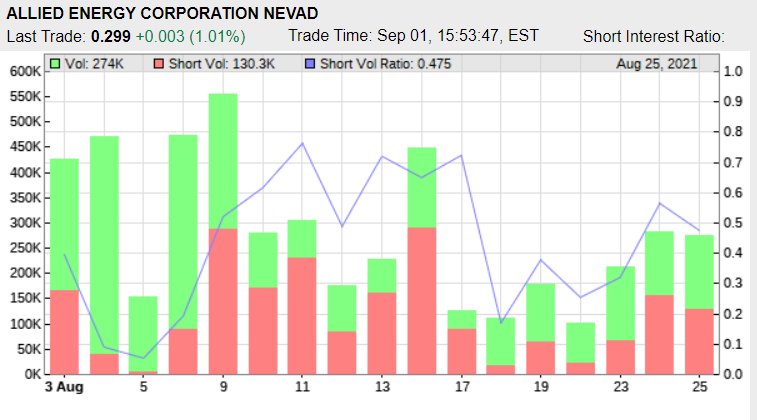The height and width of the screenshot is (420, 757).
Task: Click the green Vol legend swatch
Action: (55, 64)
